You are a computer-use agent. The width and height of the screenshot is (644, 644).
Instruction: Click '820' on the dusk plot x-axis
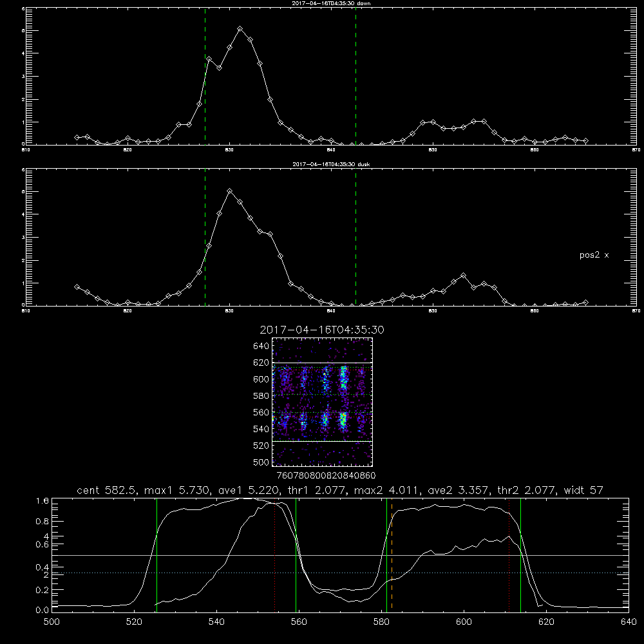pos(128,311)
